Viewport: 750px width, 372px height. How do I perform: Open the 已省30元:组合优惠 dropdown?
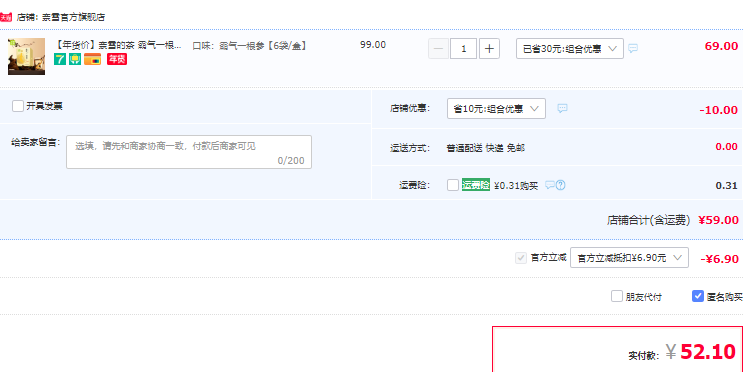[x=570, y=49]
